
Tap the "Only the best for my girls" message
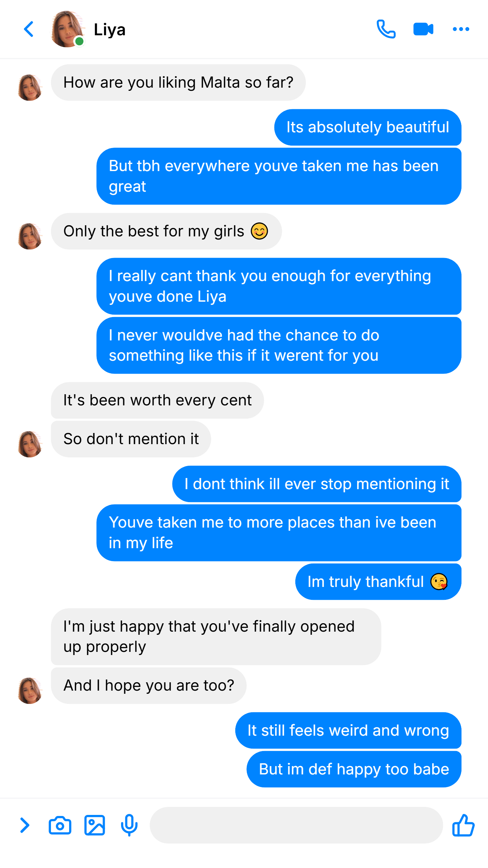coord(166,231)
